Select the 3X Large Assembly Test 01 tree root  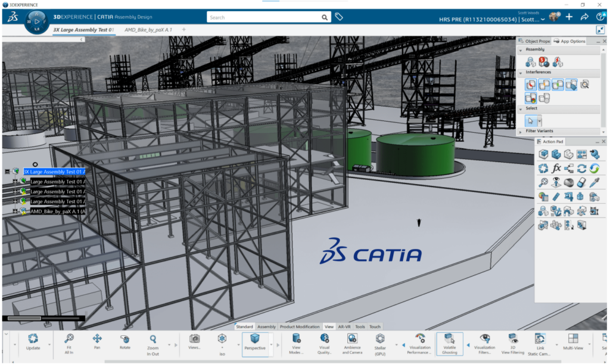tap(54, 172)
